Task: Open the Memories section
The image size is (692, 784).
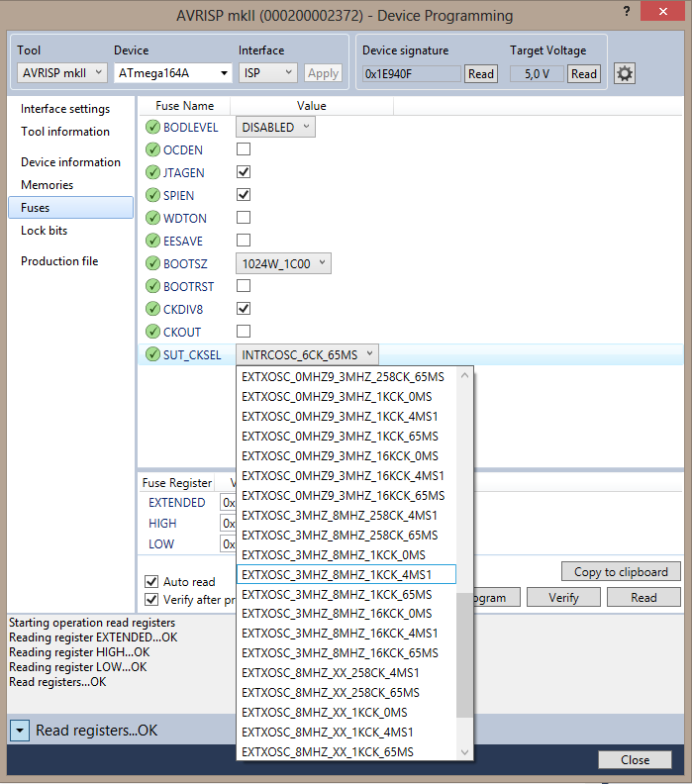Action: [48, 185]
